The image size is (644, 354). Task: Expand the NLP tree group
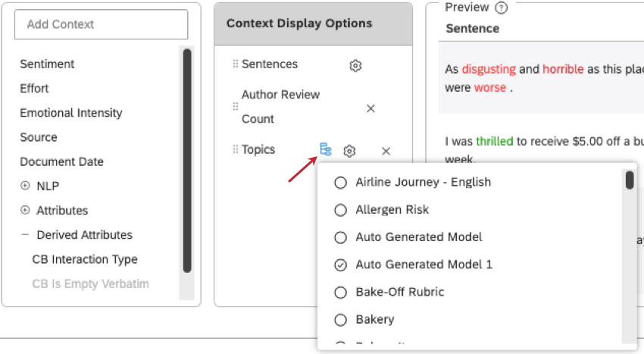point(25,186)
